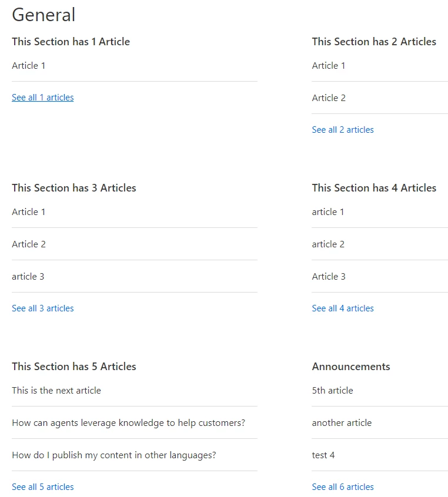Open Article 1 in the 2 Articles section
The width and height of the screenshot is (448, 497).
coord(329,66)
